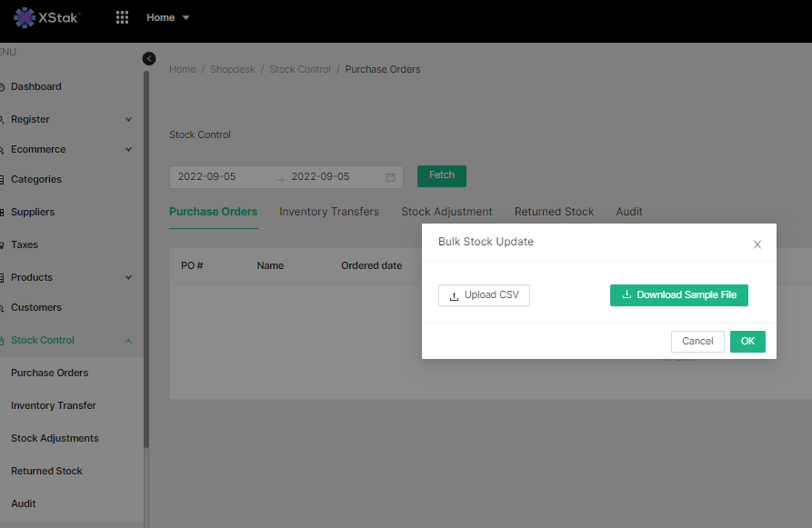
Task: Click the calendar icon in date range
Action: (390, 176)
